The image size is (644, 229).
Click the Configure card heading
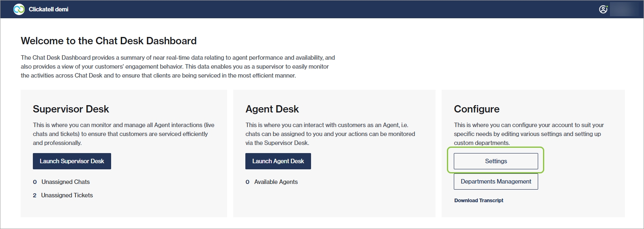point(477,109)
